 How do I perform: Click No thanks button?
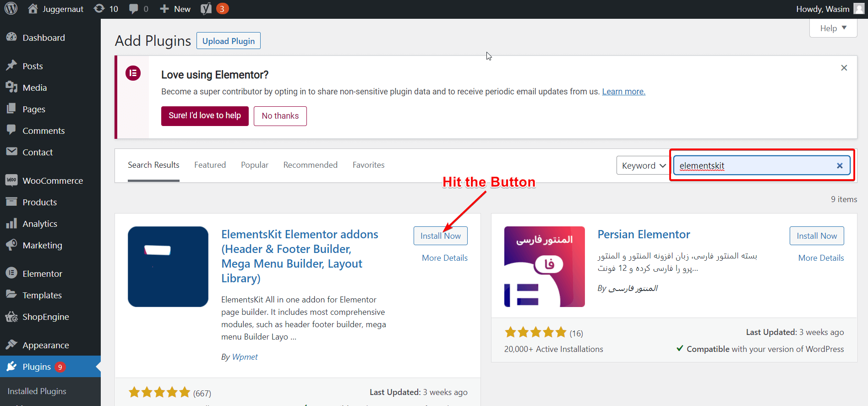(x=280, y=116)
